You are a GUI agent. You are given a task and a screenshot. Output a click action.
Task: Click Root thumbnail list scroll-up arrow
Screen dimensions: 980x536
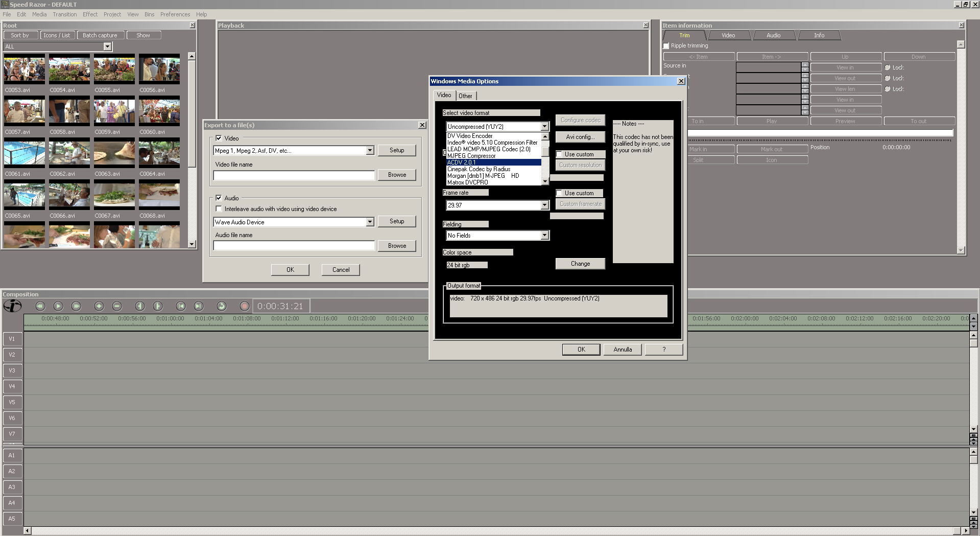point(192,56)
